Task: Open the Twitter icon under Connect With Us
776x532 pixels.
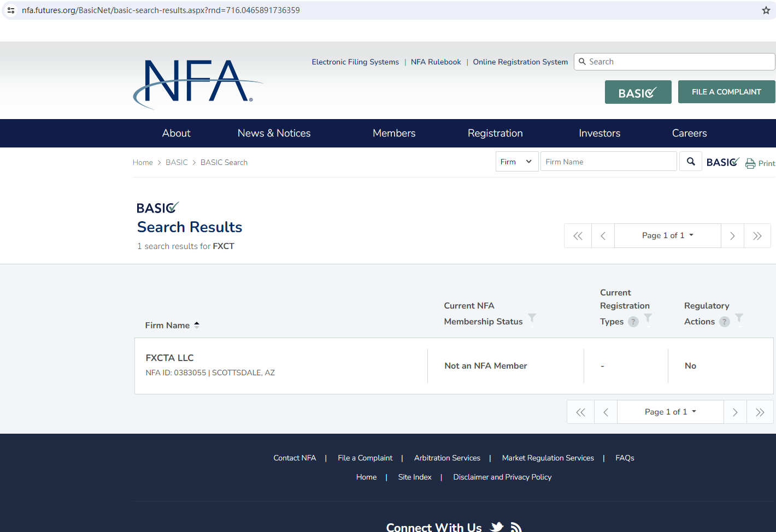Action: pyautogui.click(x=497, y=527)
